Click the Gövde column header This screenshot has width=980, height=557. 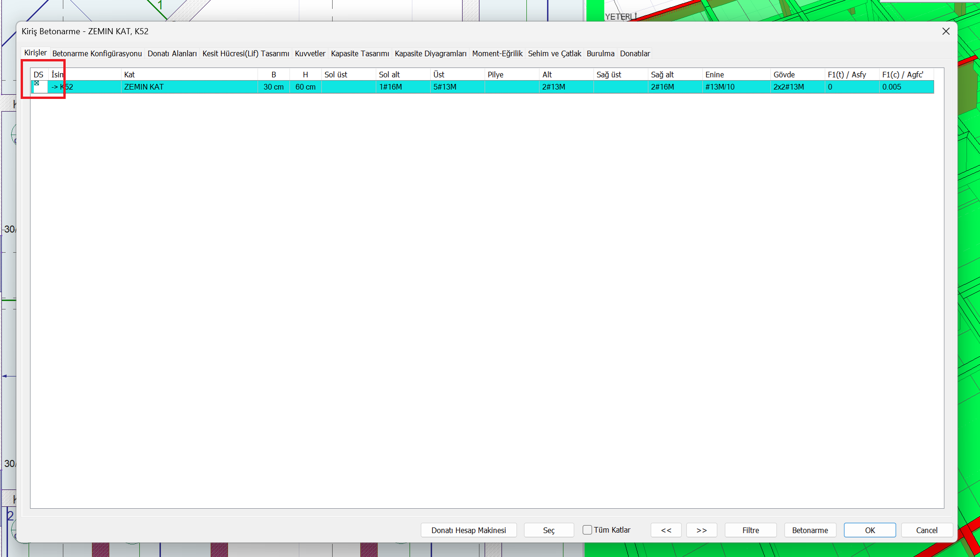[798, 75]
